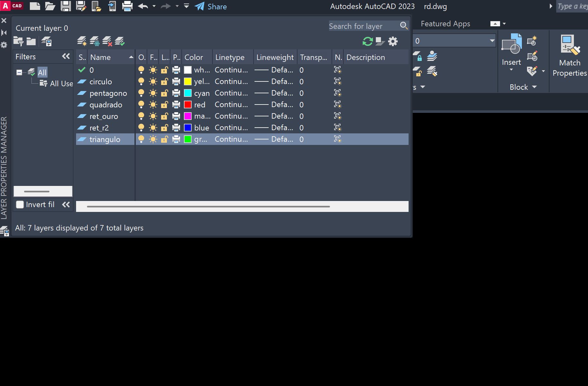Create new layer frozen in all viewports

tap(95, 41)
